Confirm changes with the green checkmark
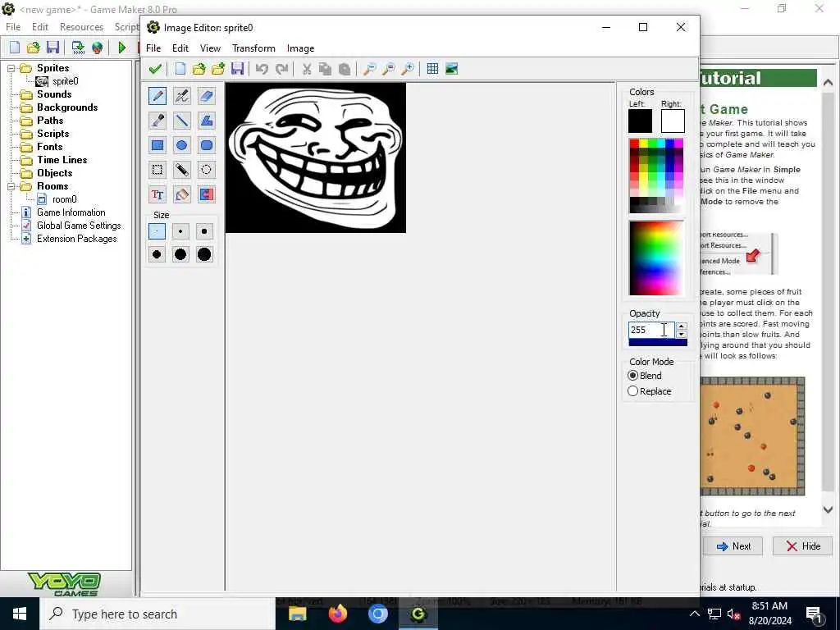This screenshot has width=840, height=630. click(x=155, y=69)
